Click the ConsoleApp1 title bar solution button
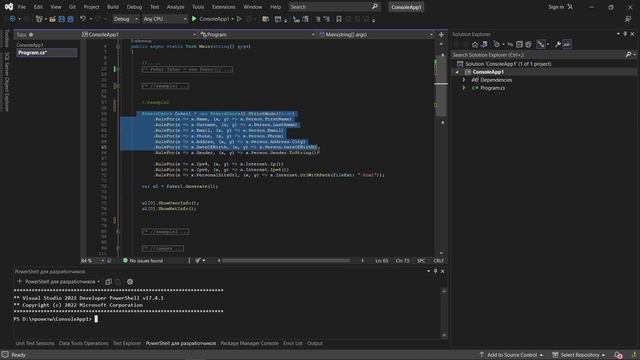The width and height of the screenshot is (640, 360). click(406, 7)
